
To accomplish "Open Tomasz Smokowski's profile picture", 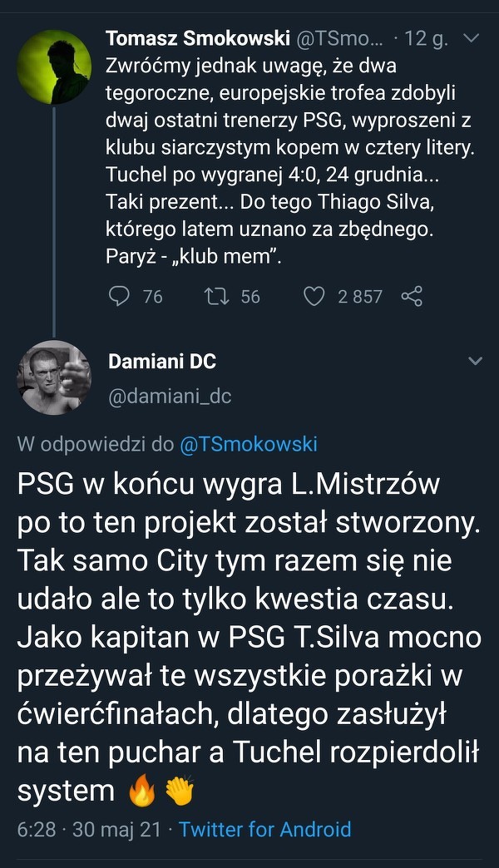I will [54, 67].
